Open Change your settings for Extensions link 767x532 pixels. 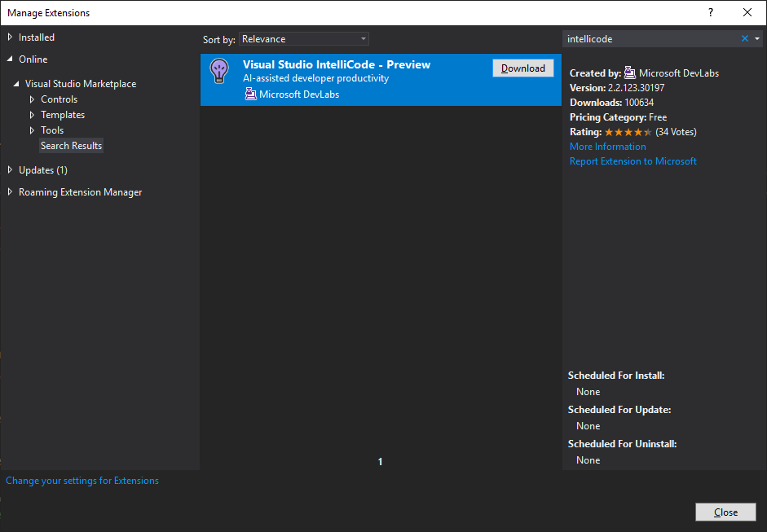click(82, 481)
